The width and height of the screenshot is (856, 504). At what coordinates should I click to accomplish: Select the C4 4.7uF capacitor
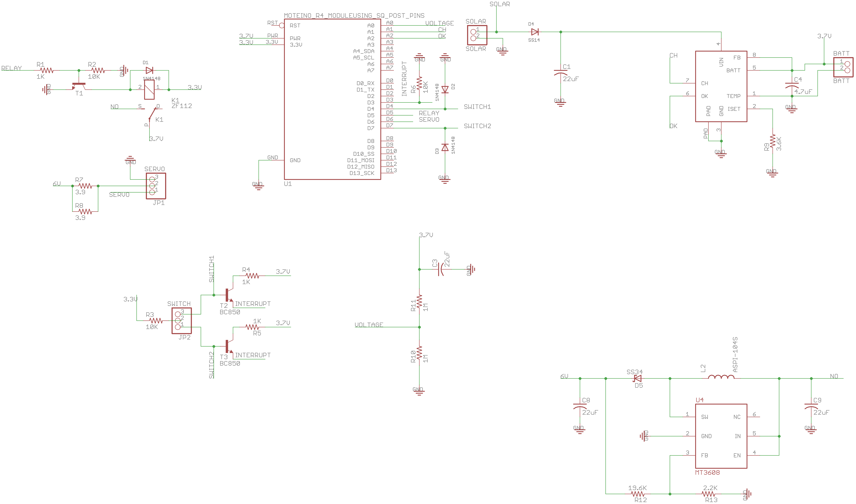[x=792, y=85]
